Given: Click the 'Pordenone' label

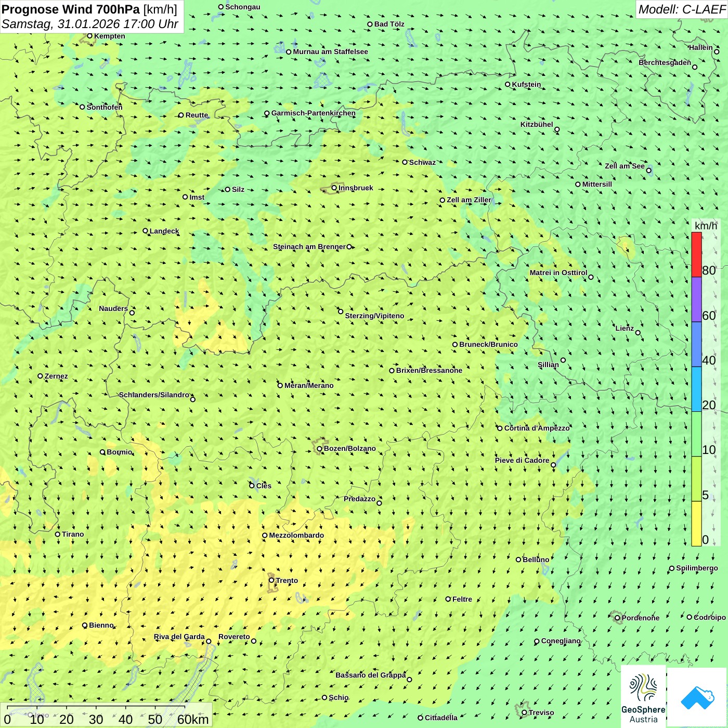Looking at the screenshot, I should (x=641, y=618).
